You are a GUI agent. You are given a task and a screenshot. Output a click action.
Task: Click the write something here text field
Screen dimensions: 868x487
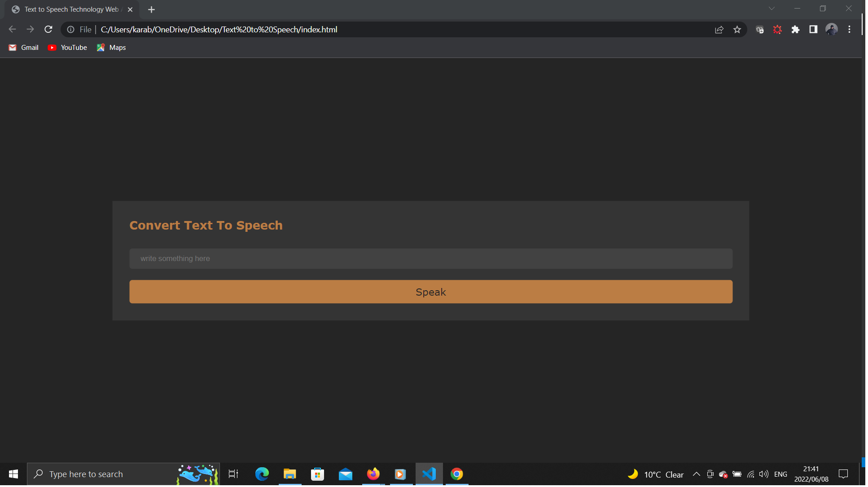click(430, 258)
